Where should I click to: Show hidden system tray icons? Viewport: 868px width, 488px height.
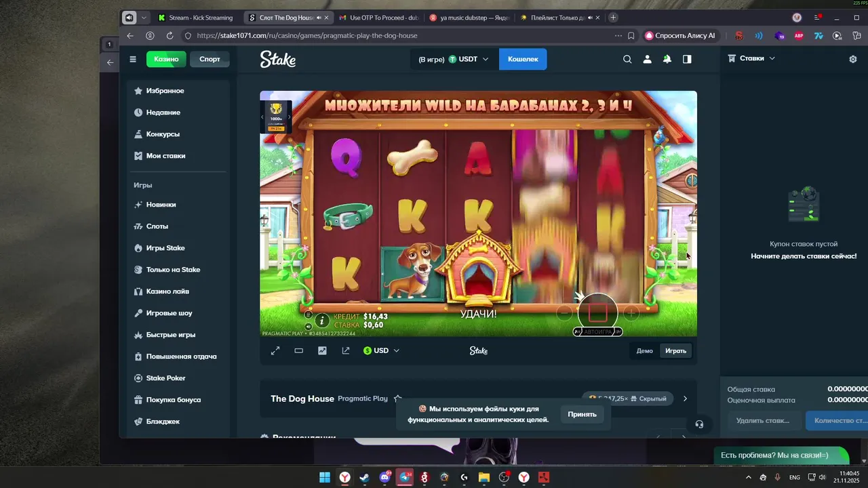[748, 477]
